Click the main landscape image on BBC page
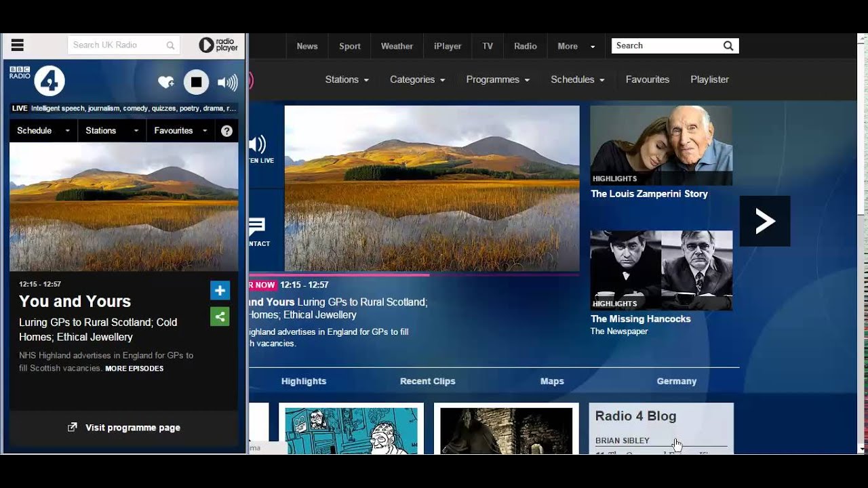868x488 pixels. tap(432, 188)
